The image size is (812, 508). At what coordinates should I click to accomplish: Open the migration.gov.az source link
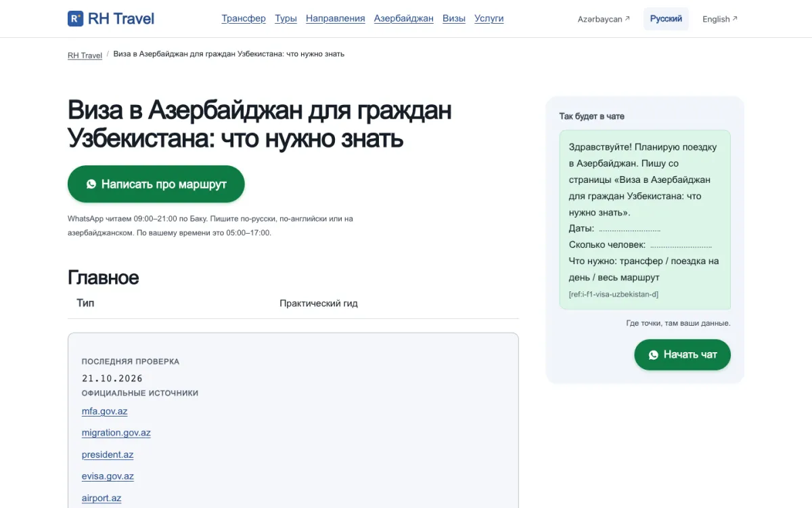point(116,433)
